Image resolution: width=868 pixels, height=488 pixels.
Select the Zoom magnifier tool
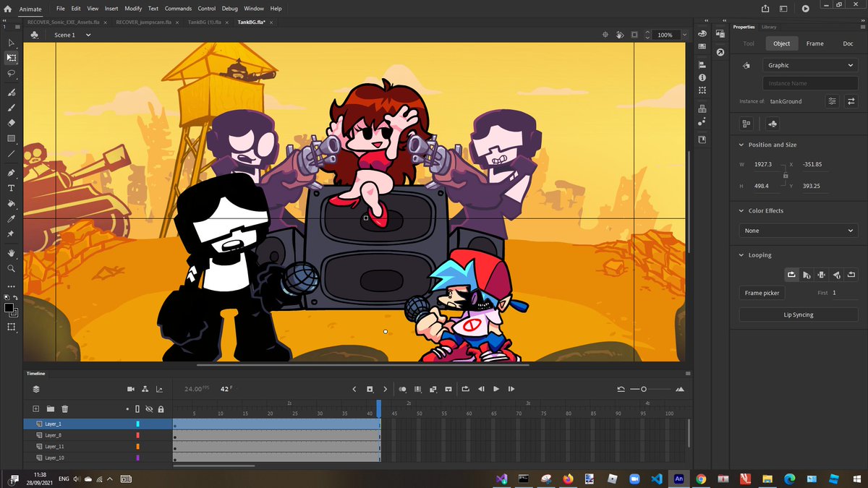coord(11,268)
